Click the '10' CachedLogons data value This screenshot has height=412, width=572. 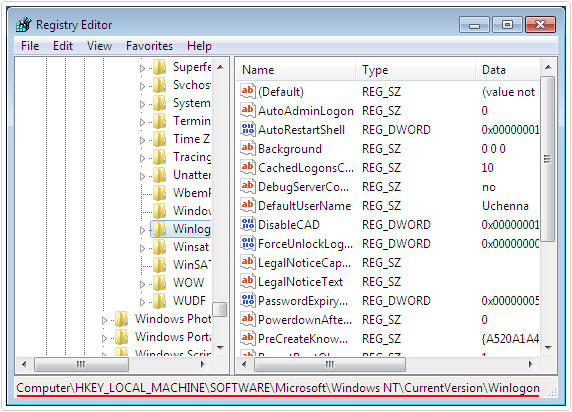click(487, 168)
